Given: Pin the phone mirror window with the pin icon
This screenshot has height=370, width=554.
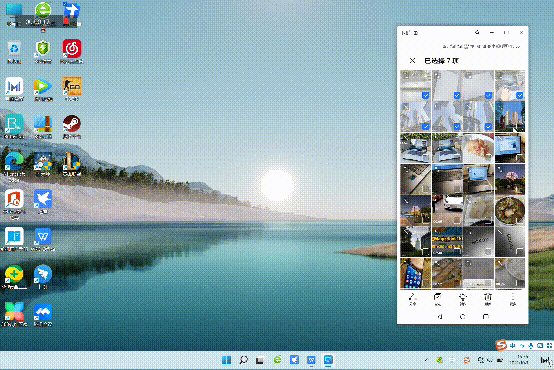Looking at the screenshot, I should (477, 33).
